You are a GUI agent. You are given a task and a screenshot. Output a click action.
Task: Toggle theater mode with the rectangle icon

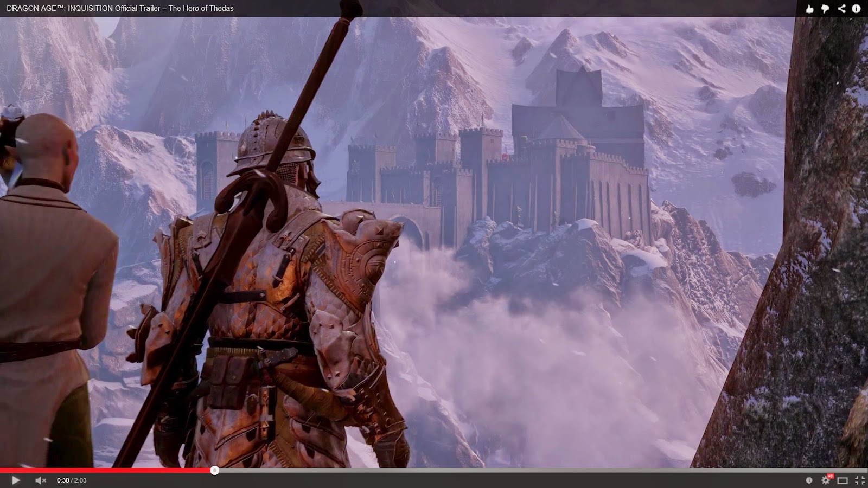[x=843, y=480]
